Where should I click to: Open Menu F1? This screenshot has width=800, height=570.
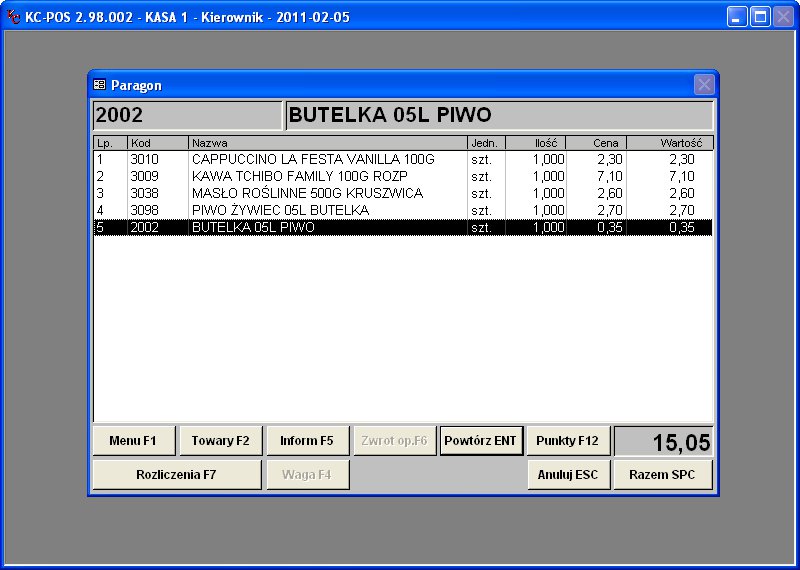pos(134,441)
